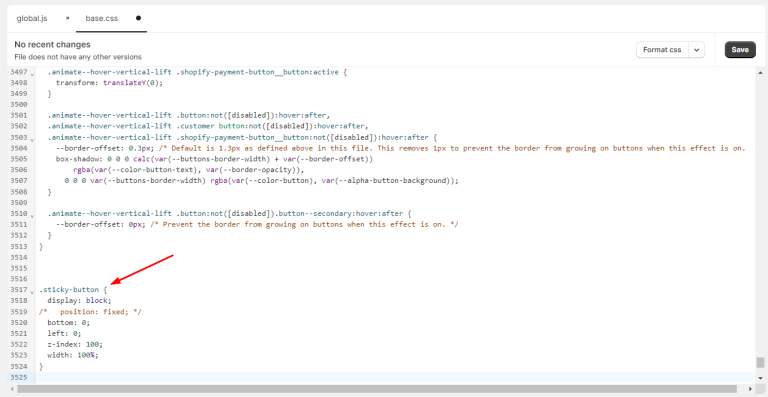
Task: Click the horizontal scrollbar left arrow
Action: click(12, 389)
